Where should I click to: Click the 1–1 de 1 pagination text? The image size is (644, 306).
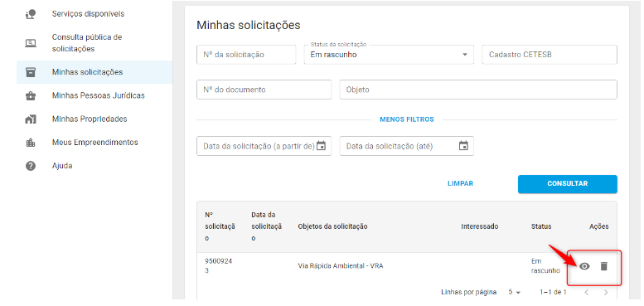click(x=553, y=293)
